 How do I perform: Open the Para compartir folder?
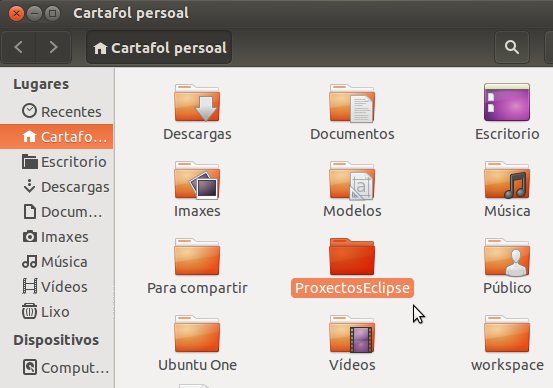[197, 257]
